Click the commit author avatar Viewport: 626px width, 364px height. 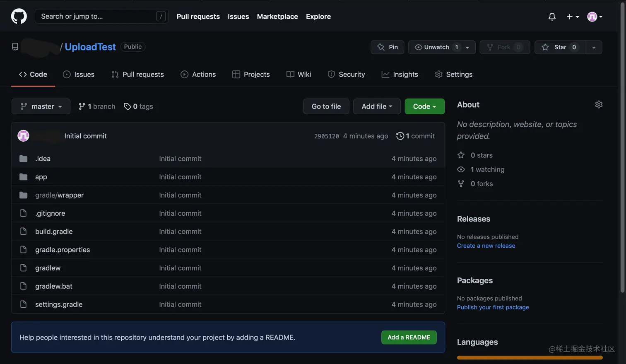coord(23,136)
